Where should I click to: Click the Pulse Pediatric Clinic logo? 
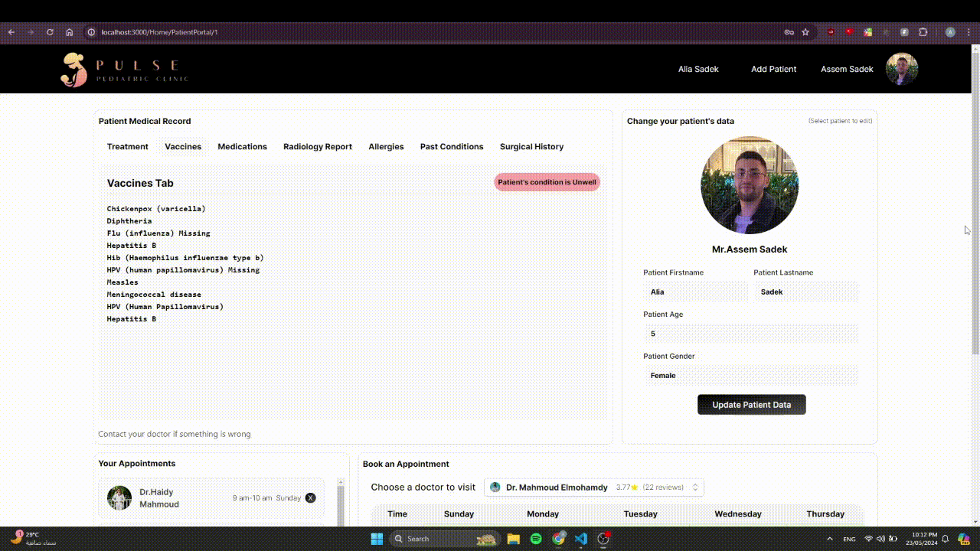(122, 69)
